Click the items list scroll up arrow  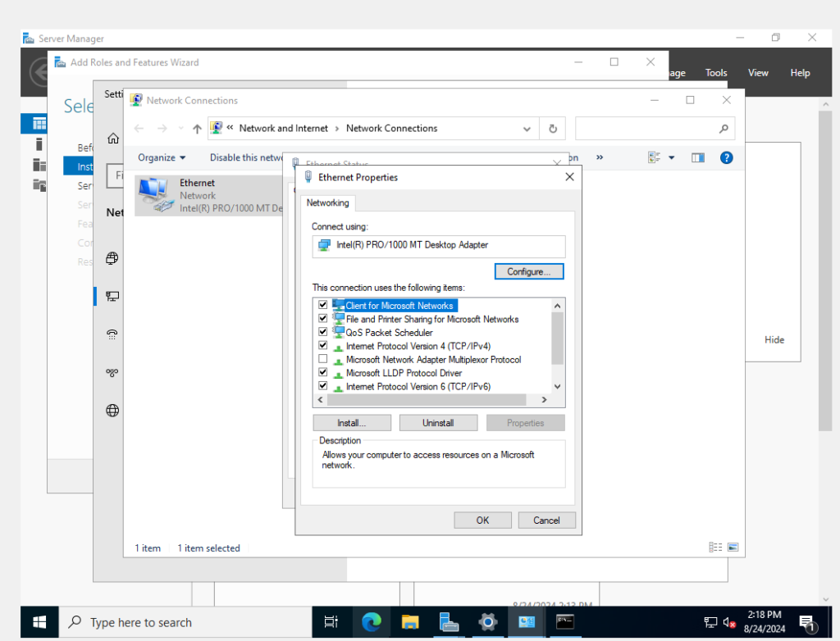click(557, 306)
